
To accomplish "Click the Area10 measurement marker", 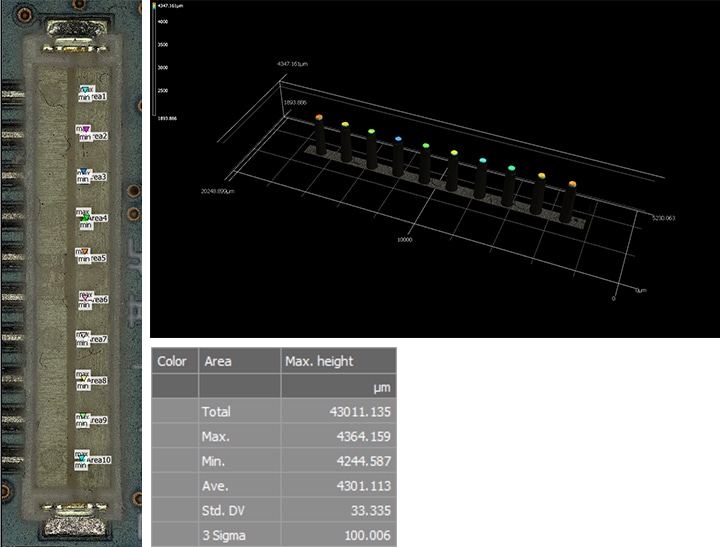I will pyautogui.click(x=84, y=458).
